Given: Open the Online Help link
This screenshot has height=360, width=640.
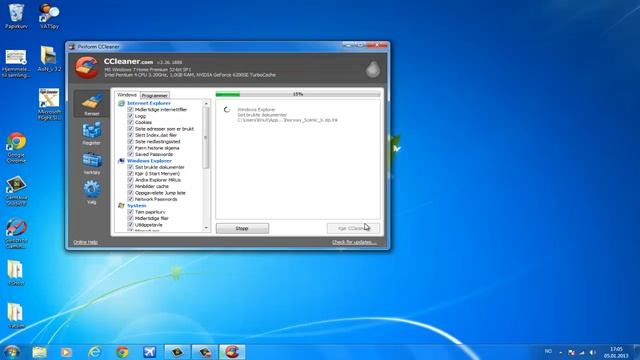Looking at the screenshot, I should click(85, 242).
